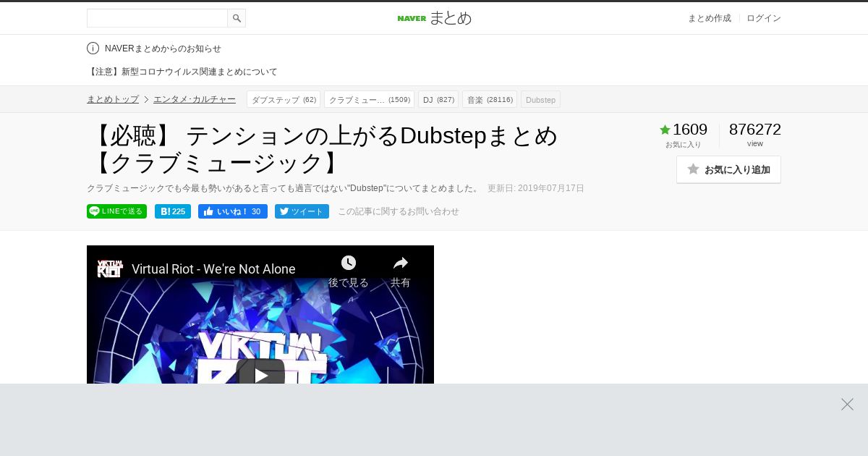The image size is (868, 456).
Task: Click the 1609 favorites count
Action: click(690, 130)
